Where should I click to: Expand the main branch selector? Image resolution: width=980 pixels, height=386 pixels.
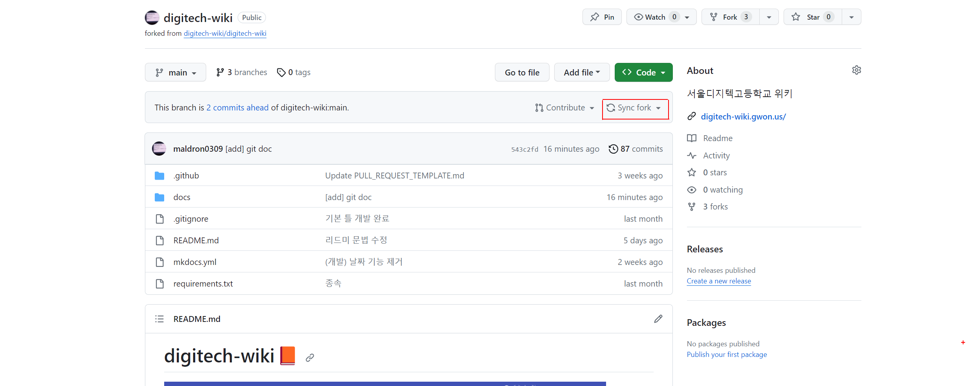pos(176,73)
